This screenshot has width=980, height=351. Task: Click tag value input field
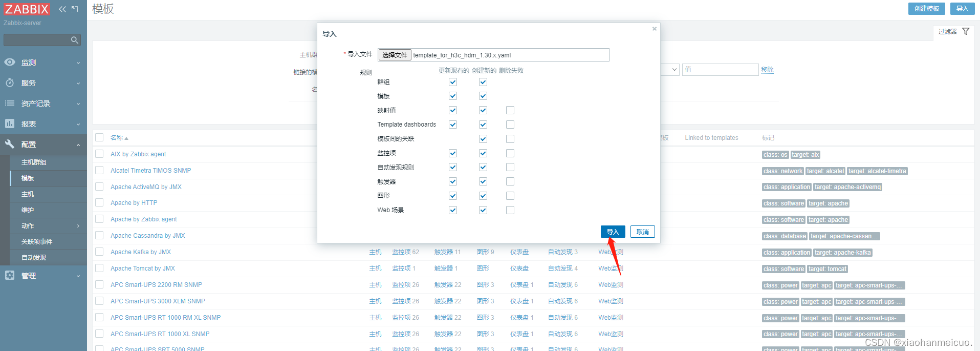(720, 70)
